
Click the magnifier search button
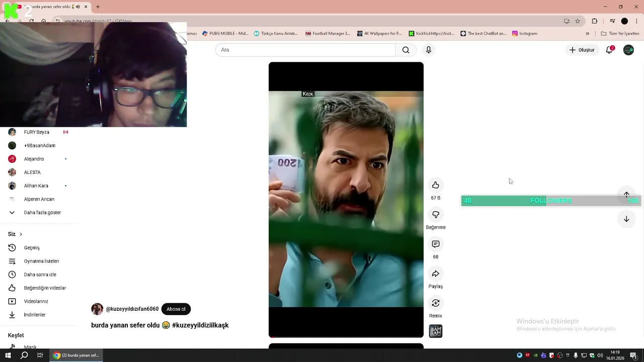click(406, 50)
